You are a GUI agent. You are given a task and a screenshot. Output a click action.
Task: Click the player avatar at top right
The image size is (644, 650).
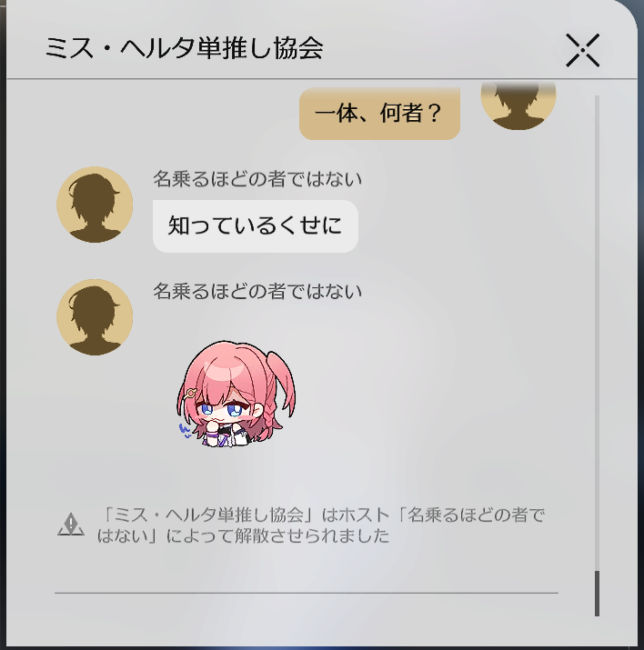point(518,105)
